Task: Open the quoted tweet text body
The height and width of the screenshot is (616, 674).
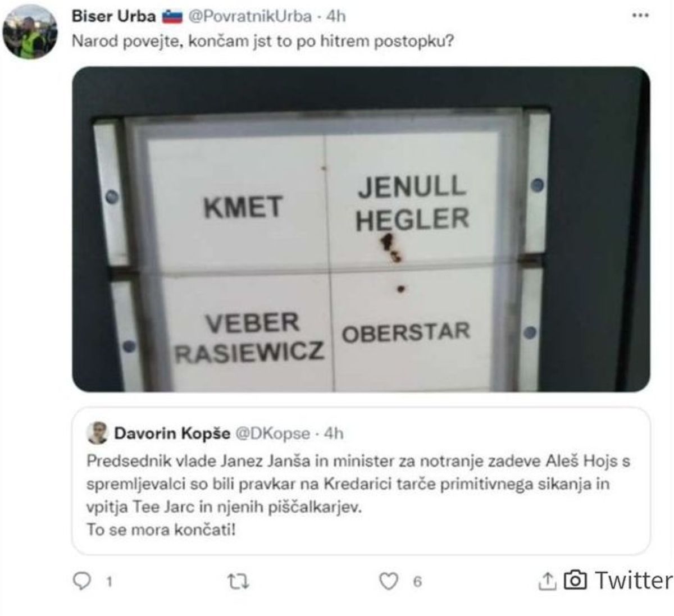Action: click(x=358, y=495)
